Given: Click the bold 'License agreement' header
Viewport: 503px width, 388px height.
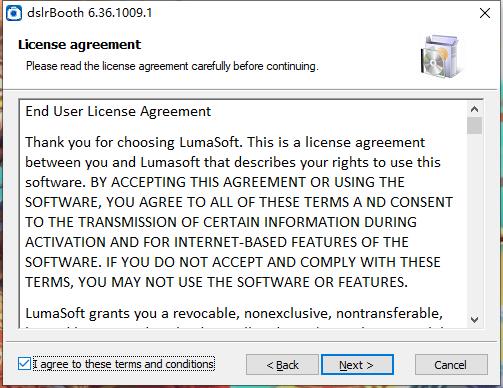Looking at the screenshot, I should pos(80,45).
